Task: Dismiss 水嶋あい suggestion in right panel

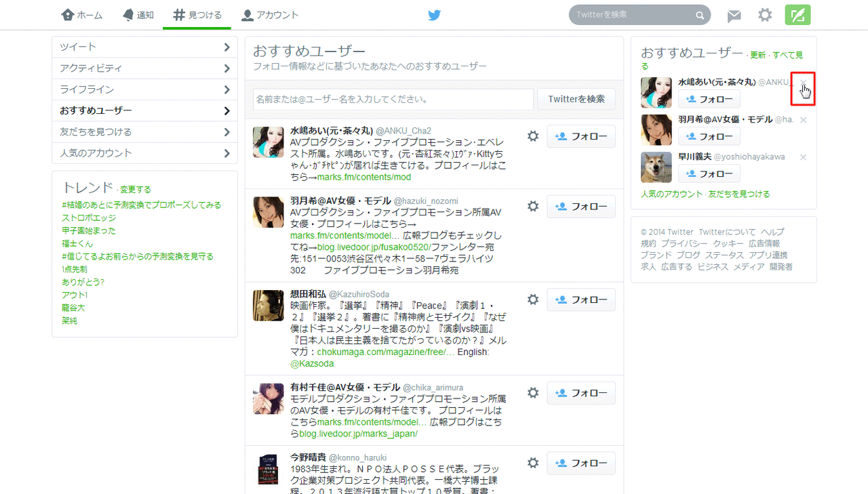Action: tap(804, 83)
